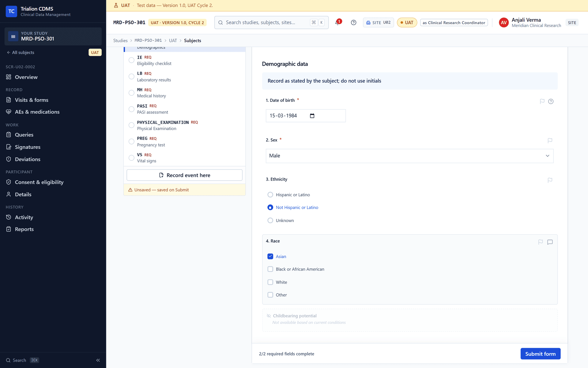Expand the Sex dropdown showing Male
Image resolution: width=588 pixels, height=368 pixels.
click(409, 156)
